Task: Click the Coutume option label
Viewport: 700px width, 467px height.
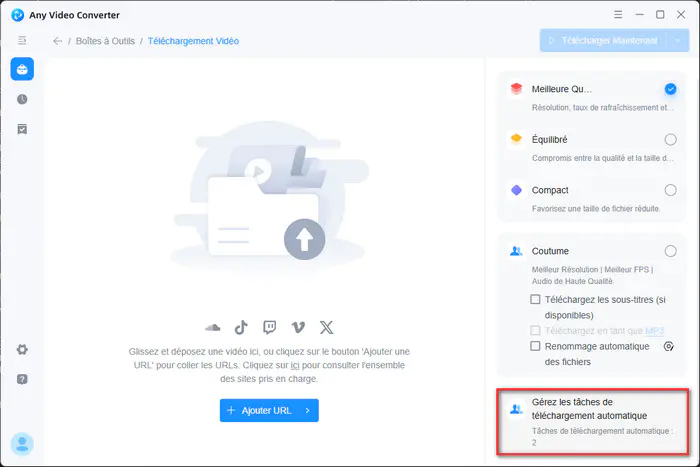Action: pyautogui.click(x=550, y=251)
